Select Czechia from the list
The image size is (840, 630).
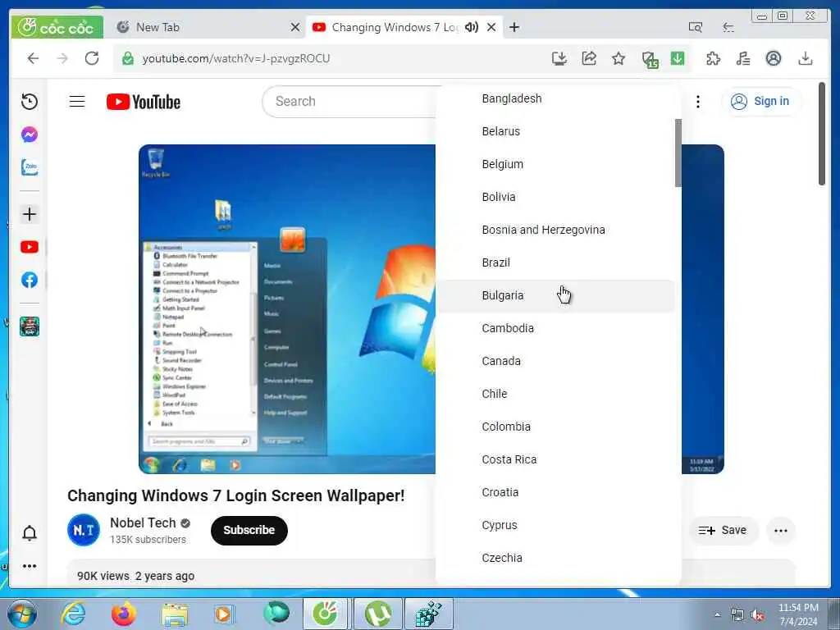556,558
